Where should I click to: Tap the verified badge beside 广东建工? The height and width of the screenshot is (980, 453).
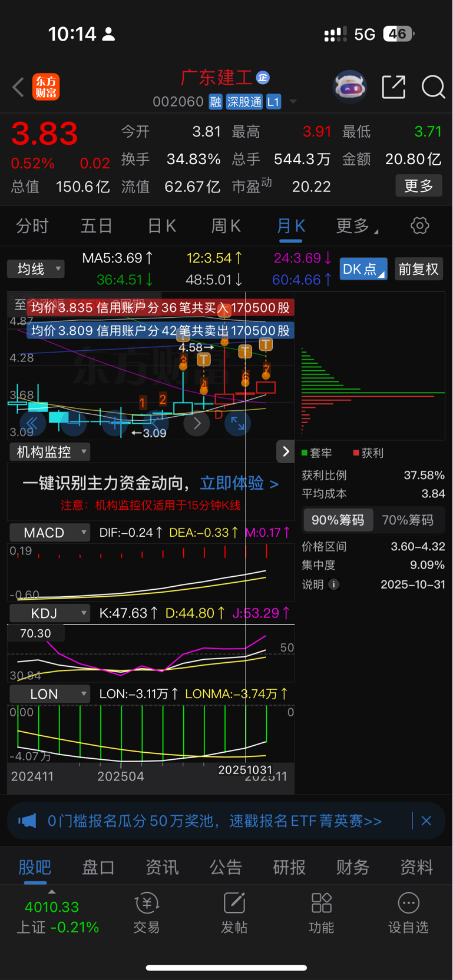click(263, 77)
